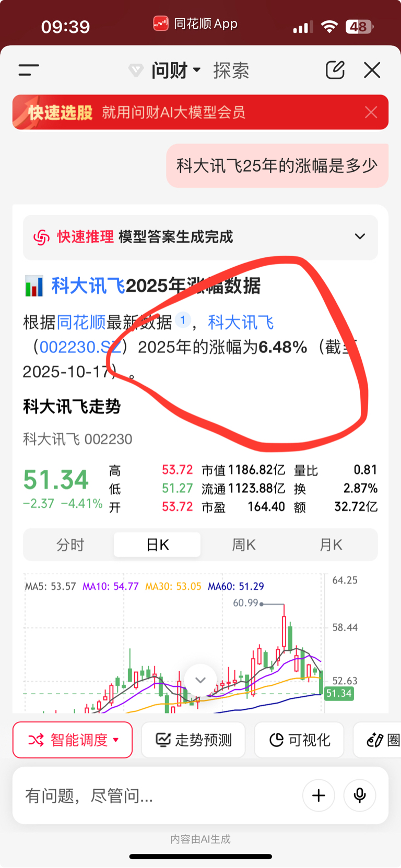
Task: Tap the 同花顺 app logo icon
Action: 161,24
